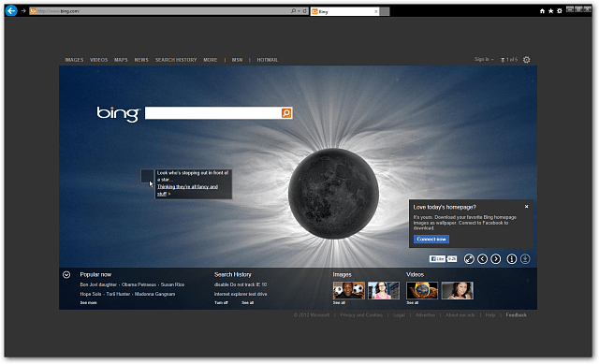Viewport: 599px width, 364px height.
Task: Open Bing preferences gear icon
Action: tap(526, 60)
